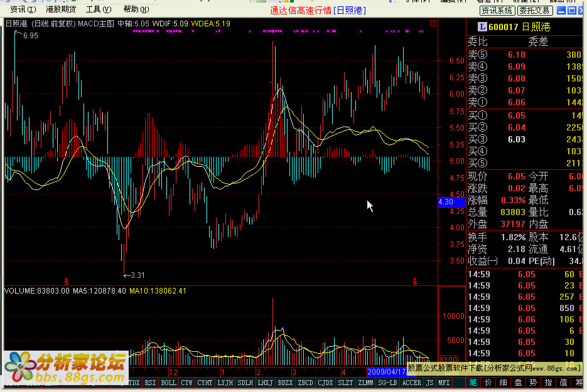Image resolution: width=587 pixels, height=392 pixels.
Task: Click the 4.30 price cursor label on axis
Action: point(451,202)
